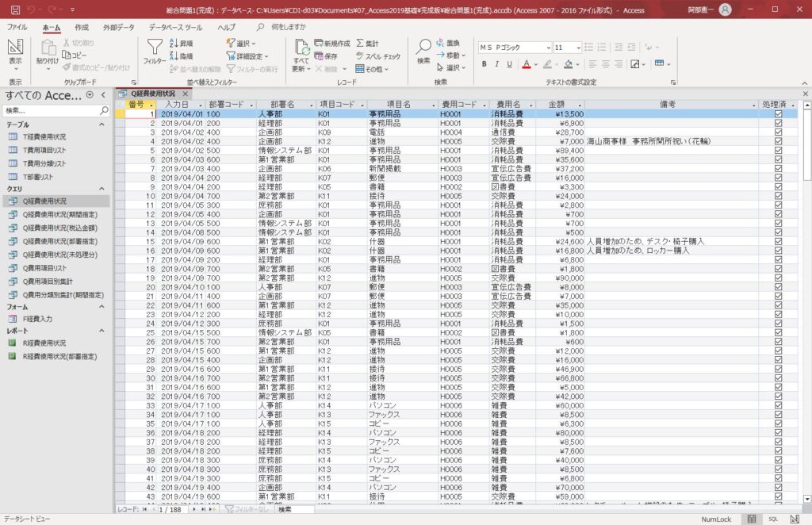Open the 外部データ ribbon tab

(x=119, y=27)
